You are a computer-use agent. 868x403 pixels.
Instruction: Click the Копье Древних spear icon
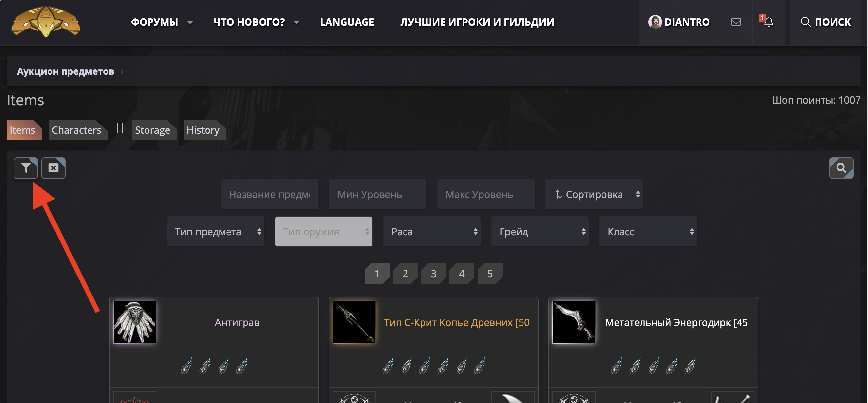pos(354,322)
